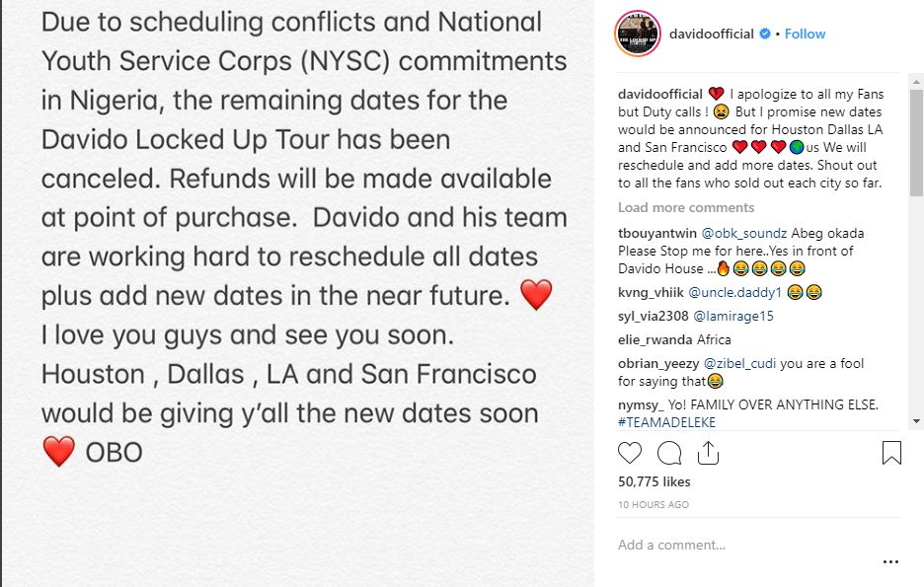The image size is (924, 587).
Task: Like the post with heart icon
Action: [x=630, y=453]
